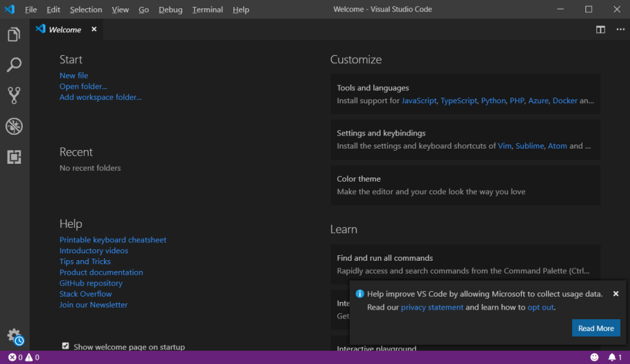Install Sublime keybindings link
Viewport: 630px width, 364px height.
point(529,146)
